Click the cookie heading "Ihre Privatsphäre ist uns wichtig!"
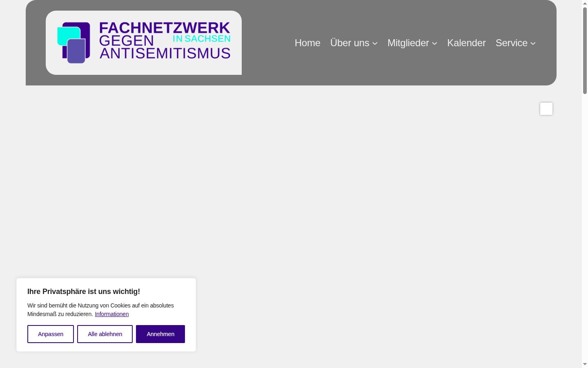 point(84,292)
